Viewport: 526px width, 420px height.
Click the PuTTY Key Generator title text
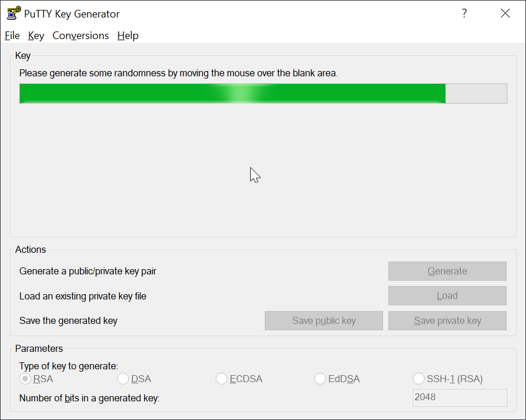[72, 14]
